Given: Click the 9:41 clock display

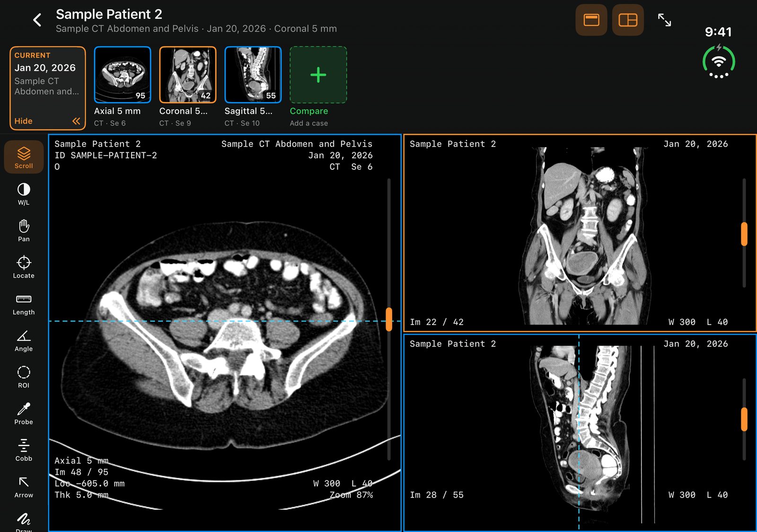Looking at the screenshot, I should 718,32.
